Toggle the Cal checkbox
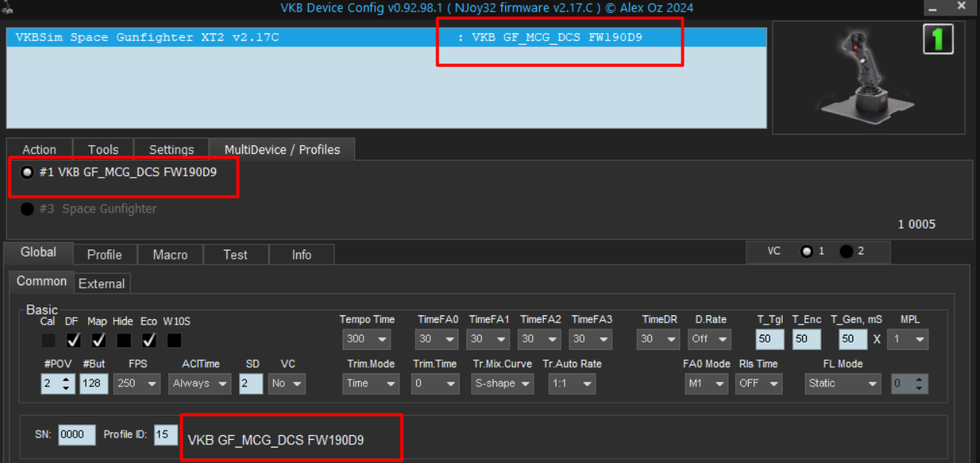The height and width of the screenshot is (463, 980). [48, 339]
